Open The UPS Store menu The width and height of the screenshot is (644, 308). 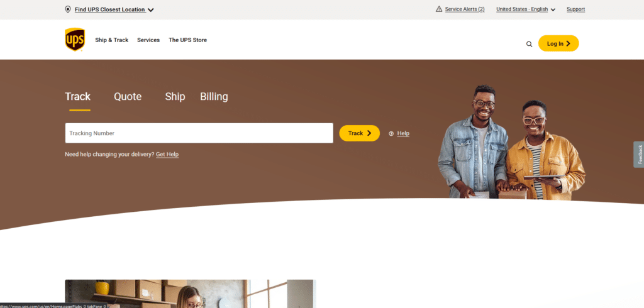187,40
